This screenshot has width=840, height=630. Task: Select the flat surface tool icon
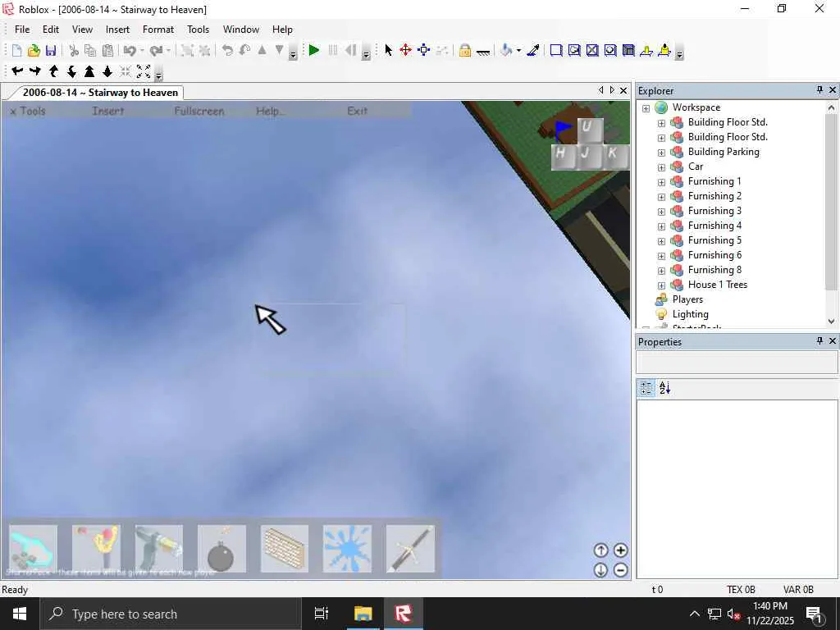556,50
